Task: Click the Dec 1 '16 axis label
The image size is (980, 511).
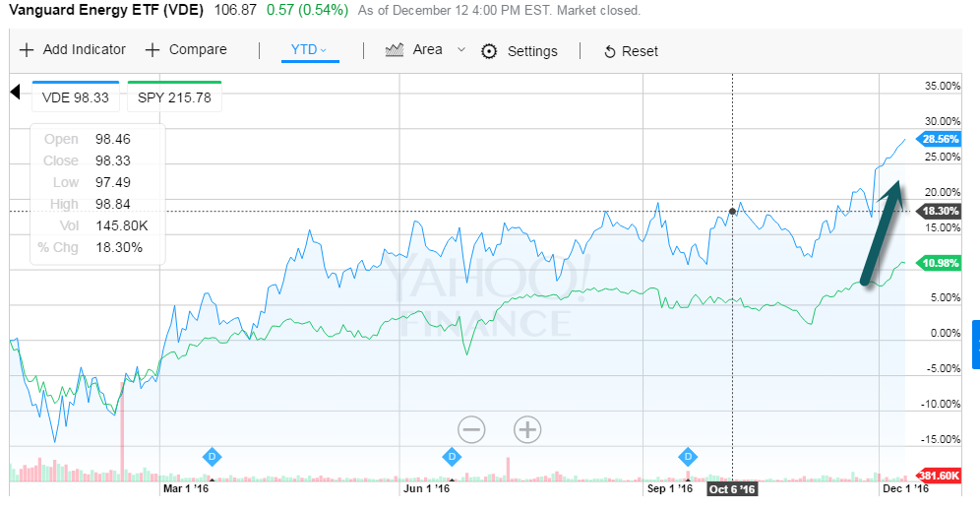Action: (x=905, y=488)
